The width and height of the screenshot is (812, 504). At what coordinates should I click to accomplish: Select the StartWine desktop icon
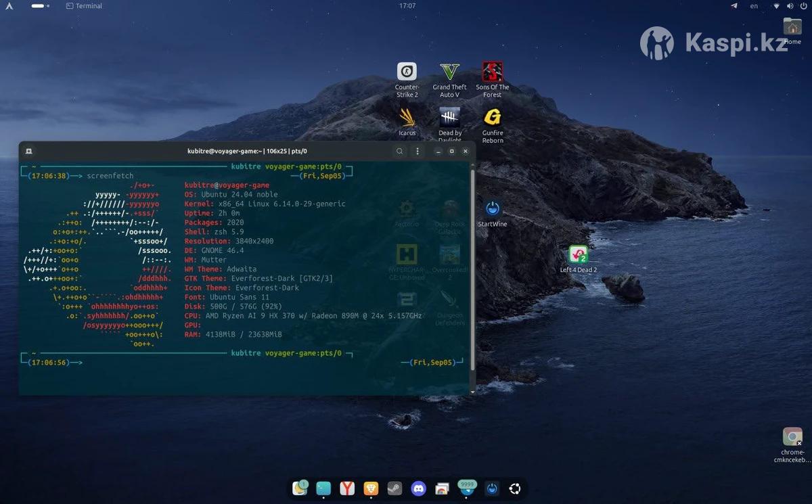tap(492, 209)
